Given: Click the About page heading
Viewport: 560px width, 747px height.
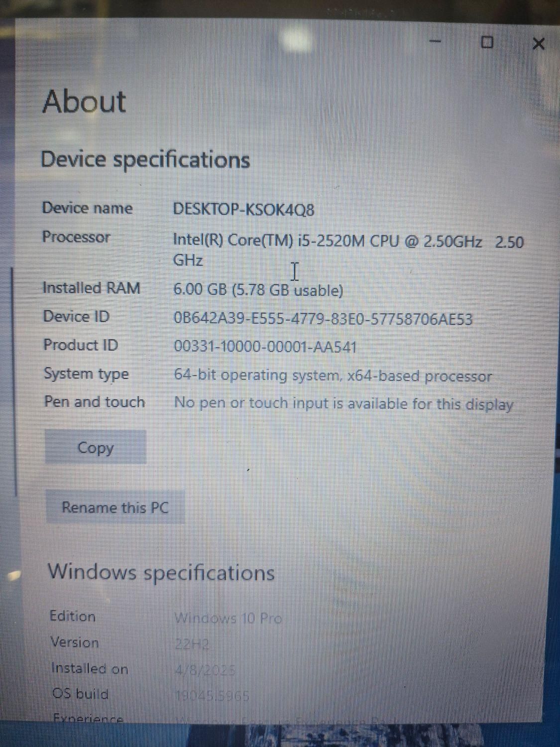Looking at the screenshot, I should pyautogui.click(x=85, y=101).
